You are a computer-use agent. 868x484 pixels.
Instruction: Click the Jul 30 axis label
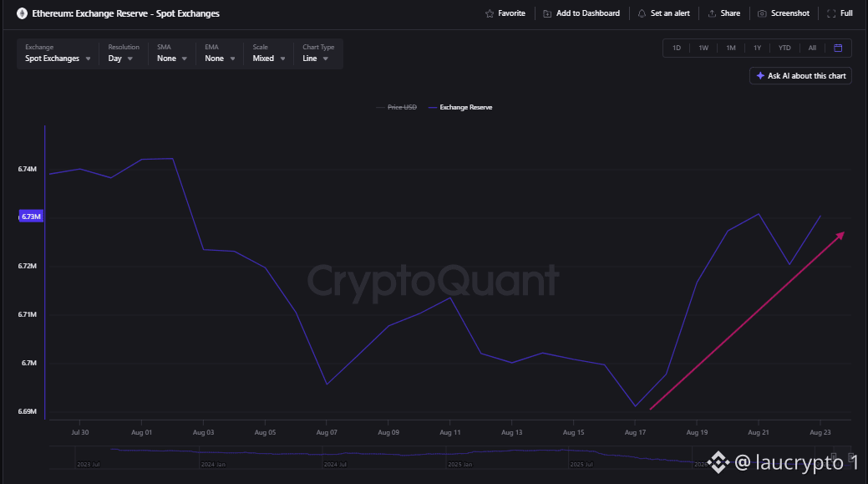[79, 432]
